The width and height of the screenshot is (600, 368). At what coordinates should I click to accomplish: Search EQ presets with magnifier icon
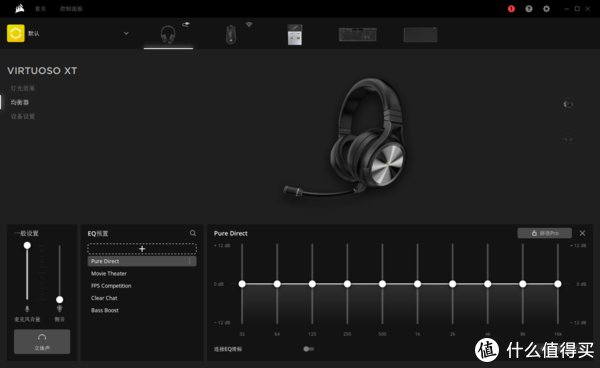point(193,233)
